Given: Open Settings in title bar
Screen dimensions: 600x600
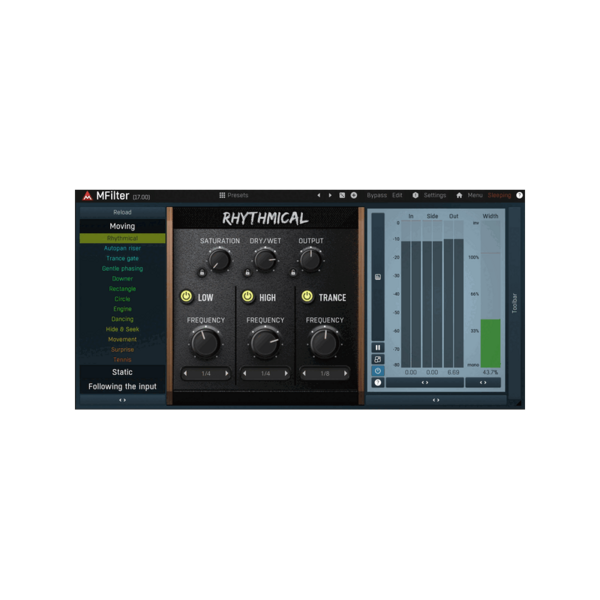Looking at the screenshot, I should [435, 196].
